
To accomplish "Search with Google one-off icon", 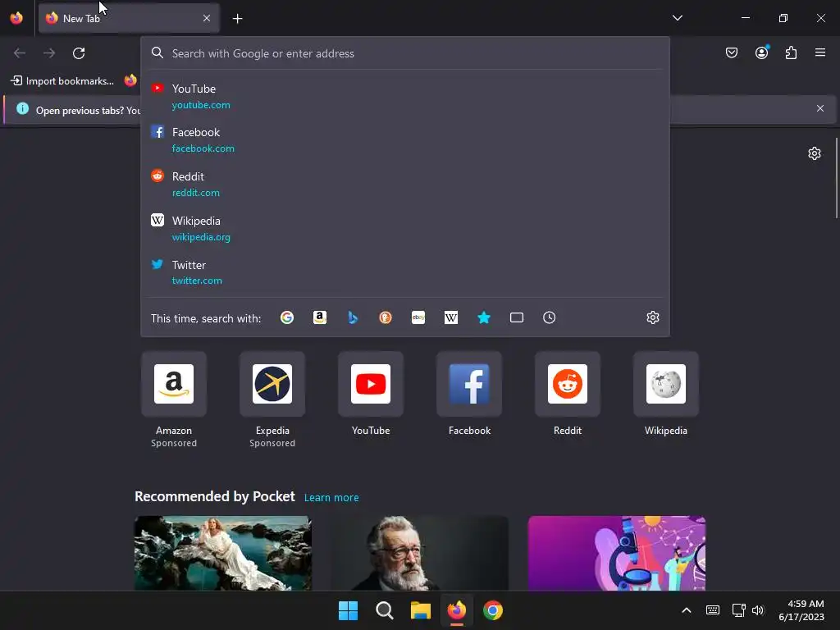I will pos(287,317).
